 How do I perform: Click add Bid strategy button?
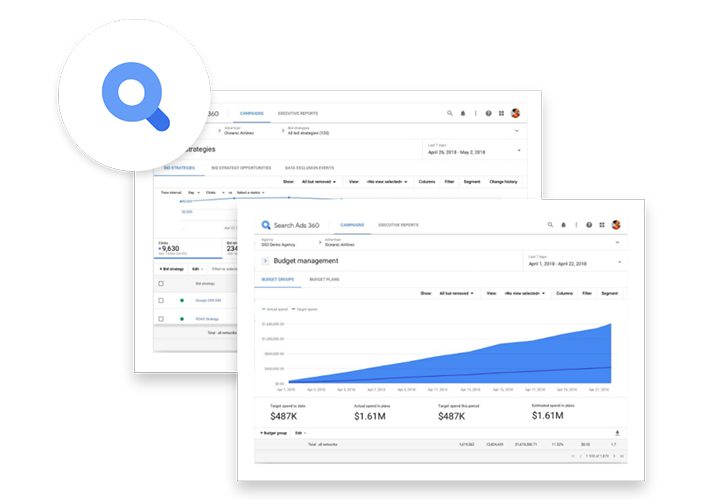pyautogui.click(x=172, y=269)
